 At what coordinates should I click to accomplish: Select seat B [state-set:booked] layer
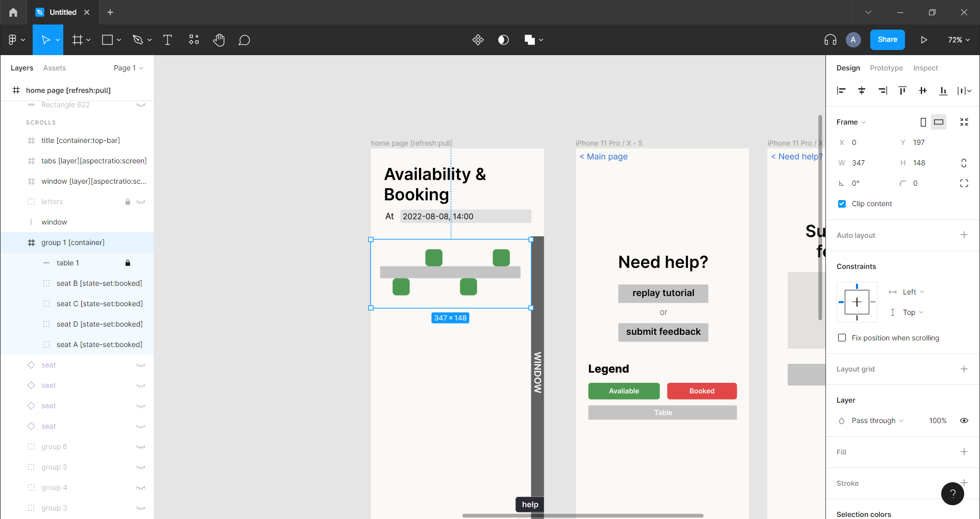click(100, 283)
